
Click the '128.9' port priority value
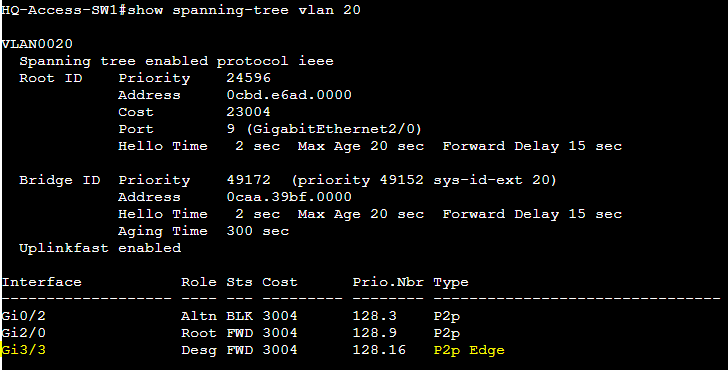(374, 333)
